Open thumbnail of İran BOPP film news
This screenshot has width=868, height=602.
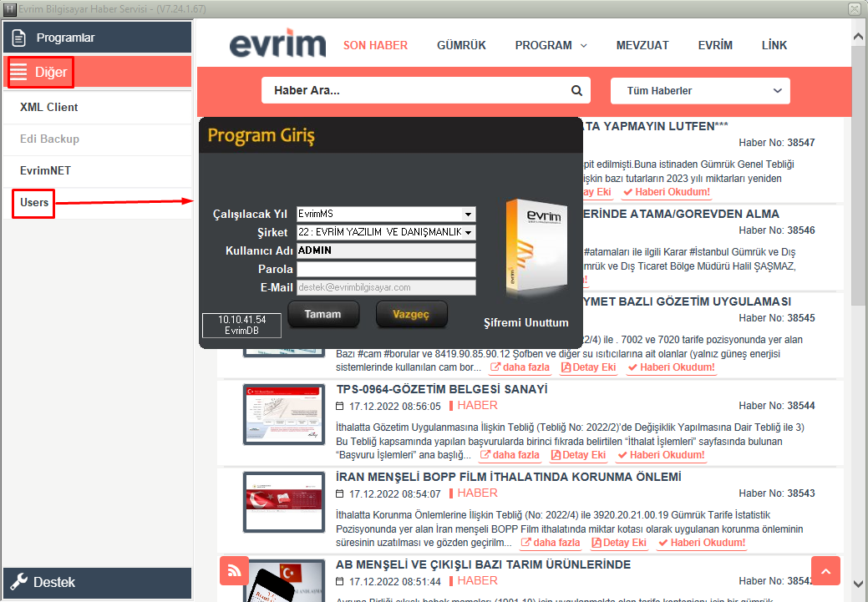284,502
